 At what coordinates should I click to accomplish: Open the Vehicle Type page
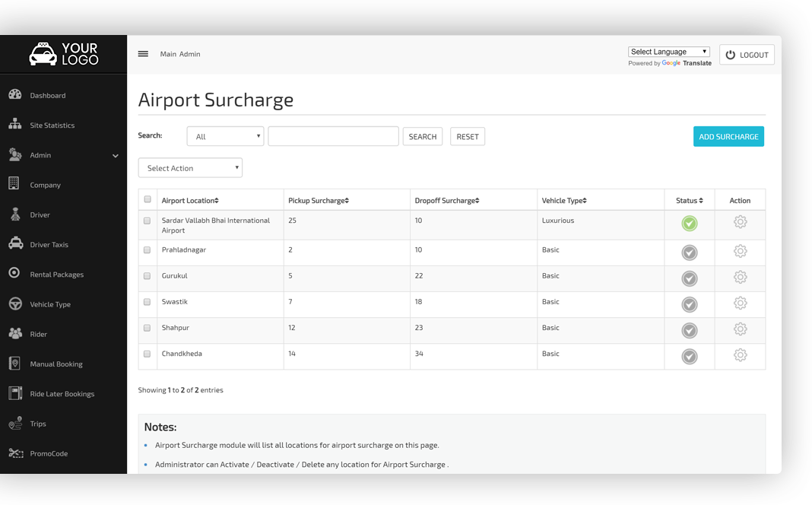49,303
